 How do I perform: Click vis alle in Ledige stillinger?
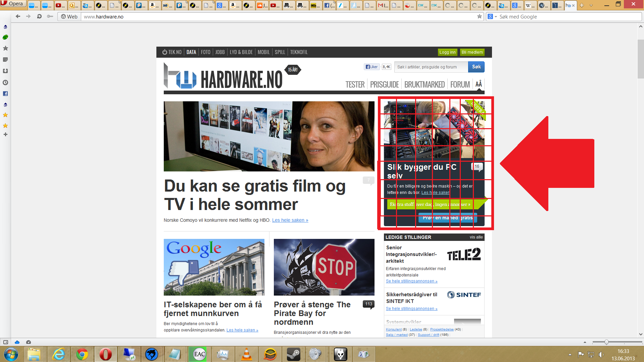pyautogui.click(x=476, y=237)
